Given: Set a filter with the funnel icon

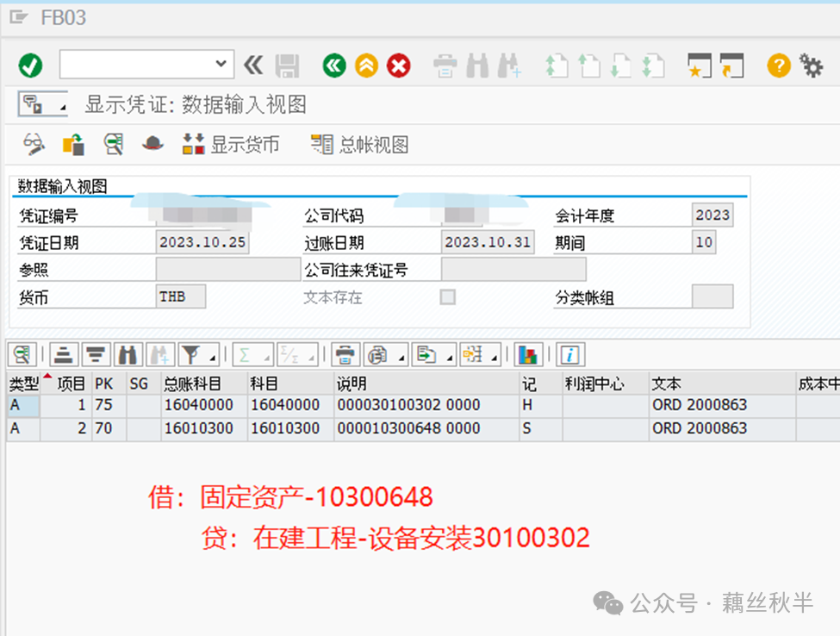Looking at the screenshot, I should 191,354.
